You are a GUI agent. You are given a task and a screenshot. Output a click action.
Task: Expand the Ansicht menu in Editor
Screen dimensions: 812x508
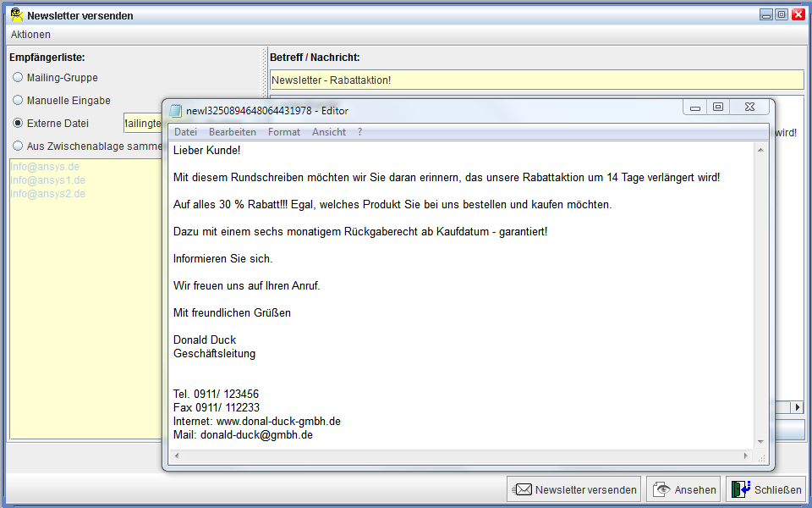[329, 132]
